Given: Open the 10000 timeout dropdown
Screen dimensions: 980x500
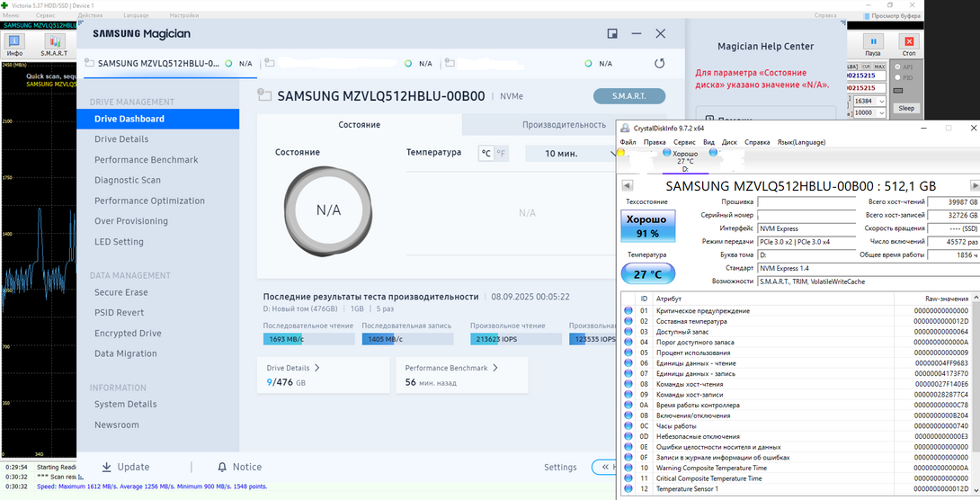Looking at the screenshot, I should pos(869,112).
